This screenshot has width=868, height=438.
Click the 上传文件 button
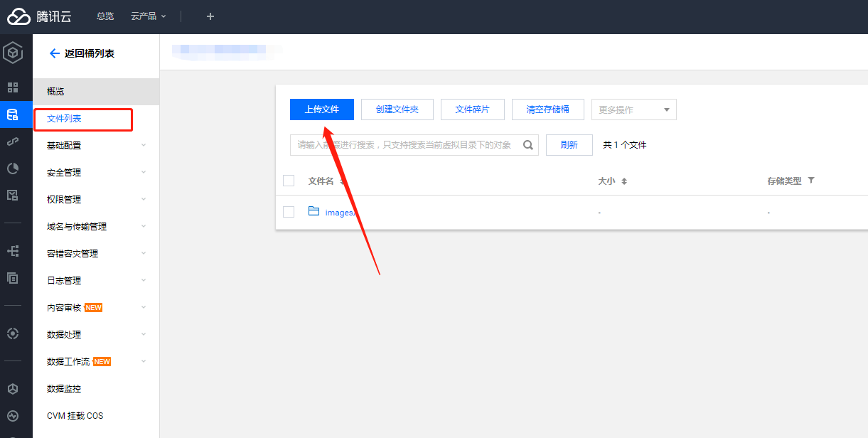point(322,109)
